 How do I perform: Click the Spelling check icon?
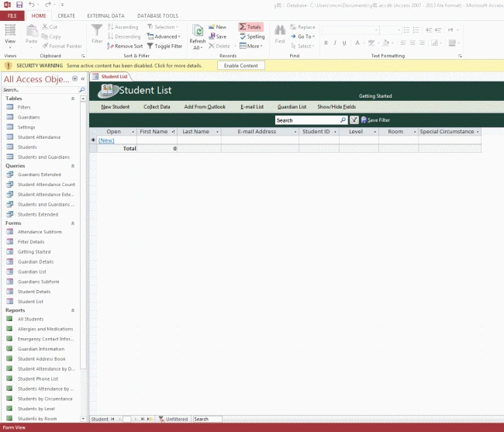pos(243,36)
